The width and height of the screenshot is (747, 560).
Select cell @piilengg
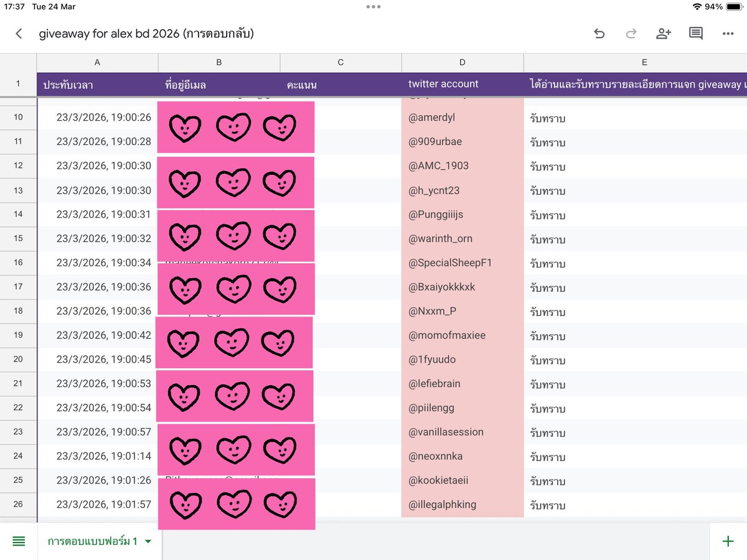coord(463,408)
